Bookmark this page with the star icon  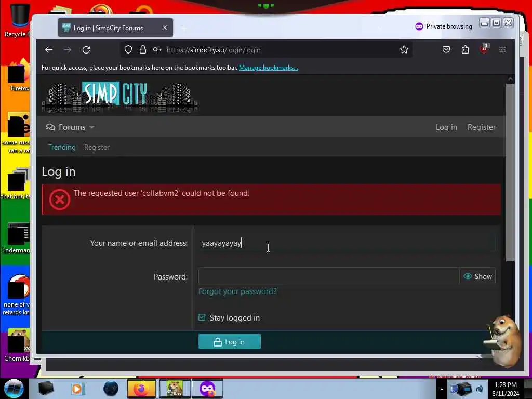tap(404, 49)
